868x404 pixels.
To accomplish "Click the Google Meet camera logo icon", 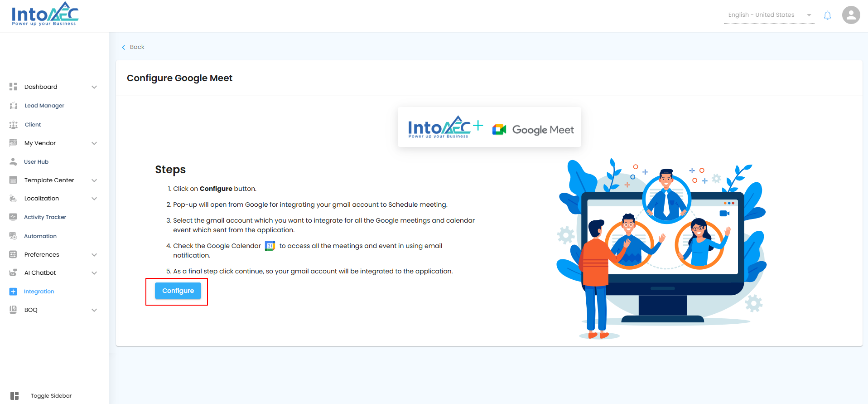I will point(499,130).
